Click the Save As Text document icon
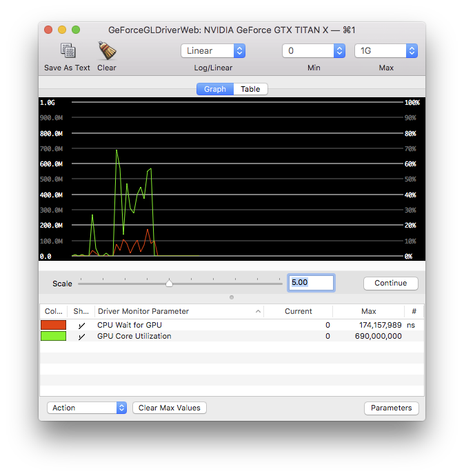The image size is (464, 476). 68,50
